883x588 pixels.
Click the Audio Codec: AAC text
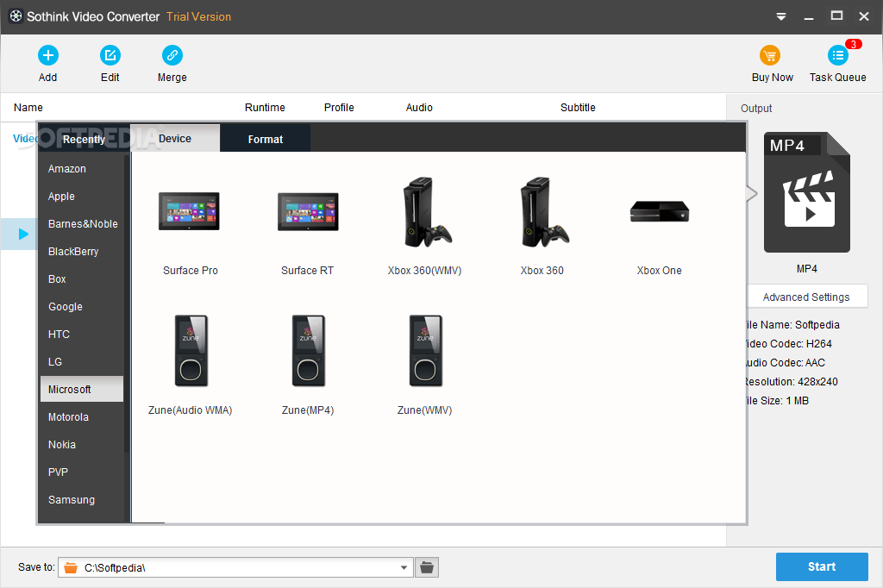(786, 363)
